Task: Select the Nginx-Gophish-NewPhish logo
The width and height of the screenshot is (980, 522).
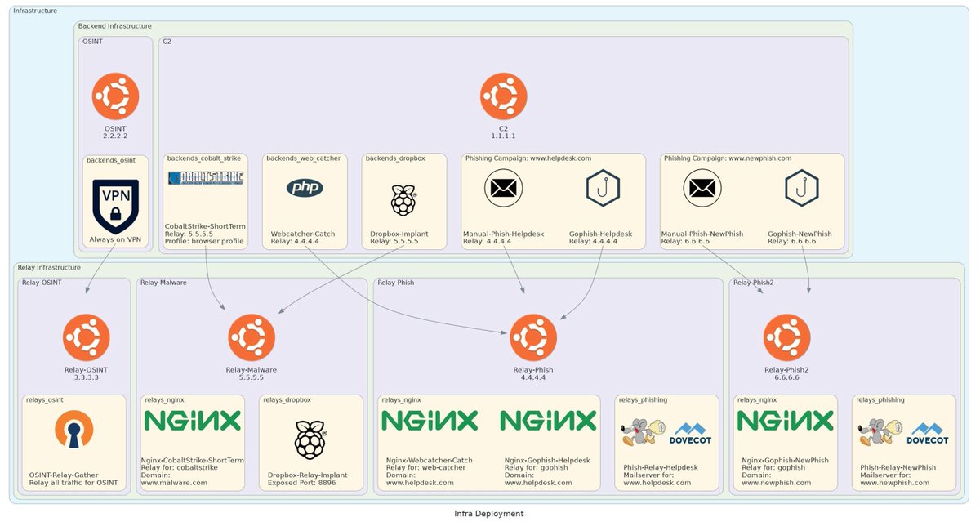Action: [786, 421]
